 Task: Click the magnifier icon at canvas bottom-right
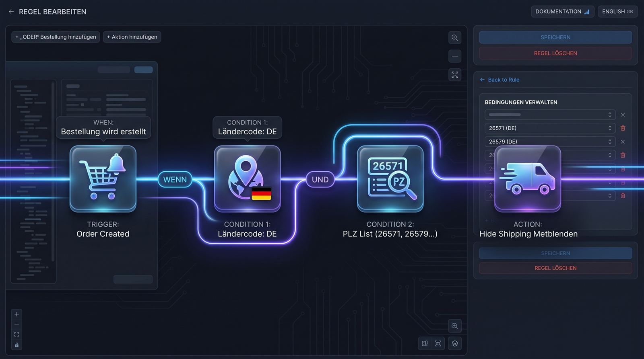(455, 326)
